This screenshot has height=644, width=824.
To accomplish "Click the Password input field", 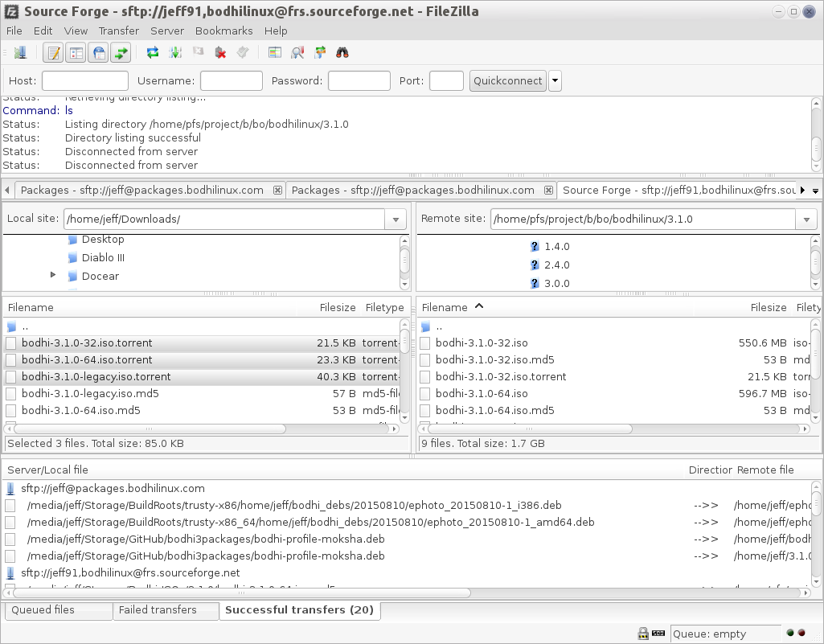I will click(x=359, y=81).
